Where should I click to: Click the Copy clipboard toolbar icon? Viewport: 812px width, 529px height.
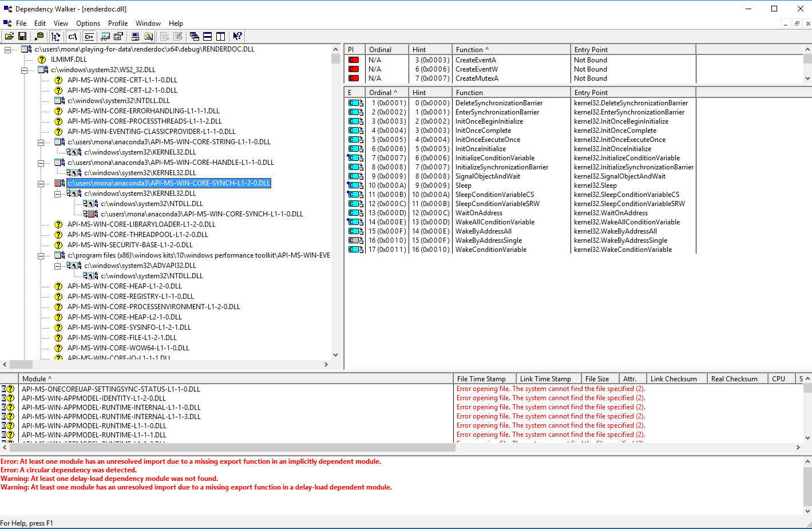pos(38,37)
